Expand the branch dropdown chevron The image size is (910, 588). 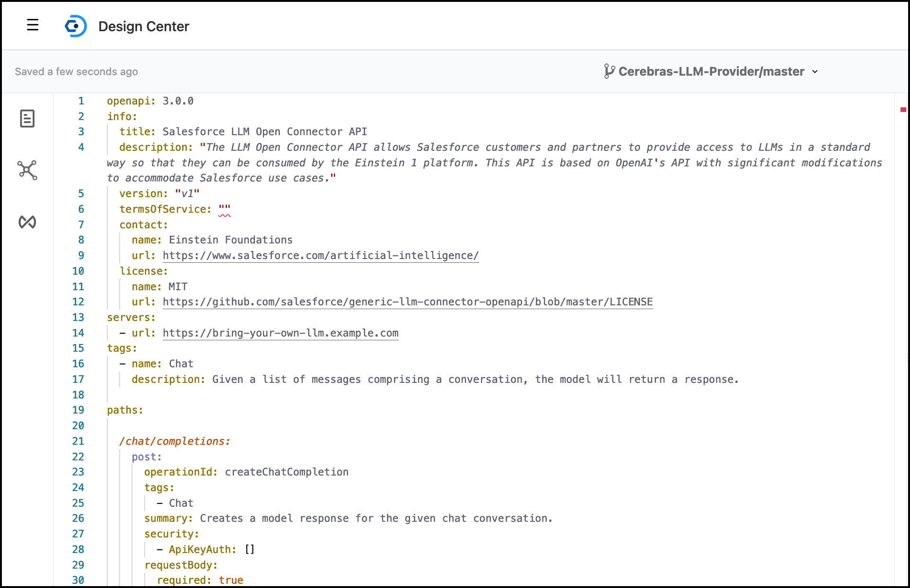click(x=815, y=72)
